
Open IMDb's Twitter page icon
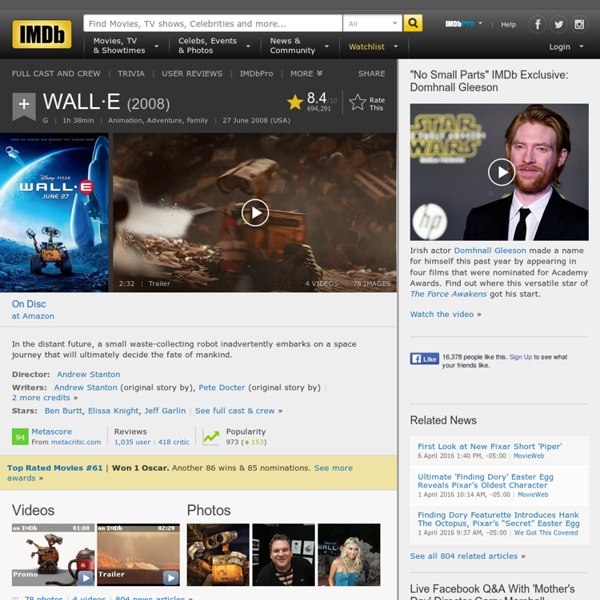[558, 24]
